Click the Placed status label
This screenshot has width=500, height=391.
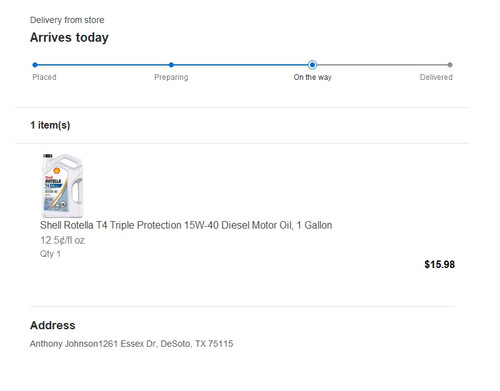pos(44,77)
